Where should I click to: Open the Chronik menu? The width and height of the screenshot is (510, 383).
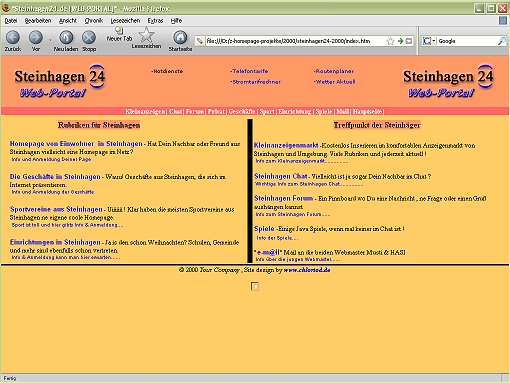coord(94,21)
